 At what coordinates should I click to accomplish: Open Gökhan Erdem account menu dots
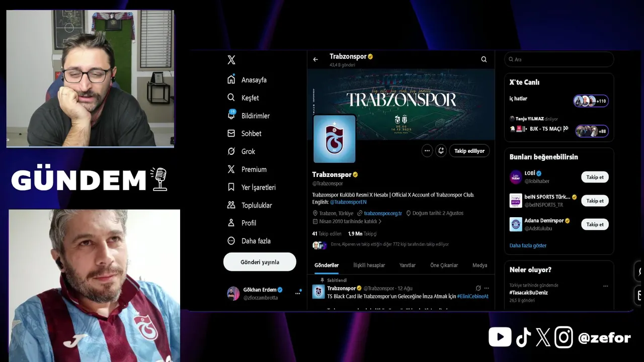click(x=297, y=293)
